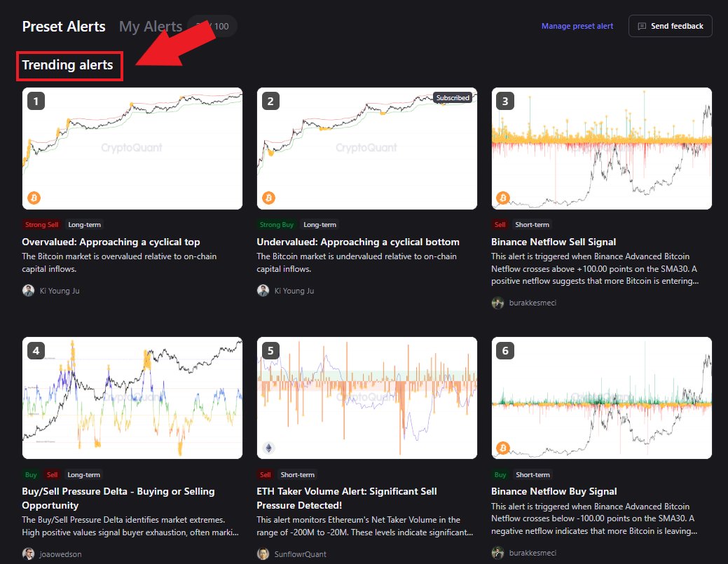This screenshot has width=728, height=564.
Task: Open 'Buy/Sell Pressure Delta' alert title
Action: (x=118, y=498)
